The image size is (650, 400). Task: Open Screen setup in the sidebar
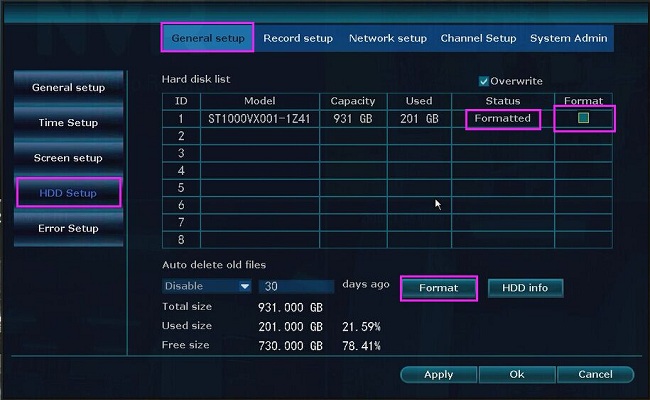68,158
